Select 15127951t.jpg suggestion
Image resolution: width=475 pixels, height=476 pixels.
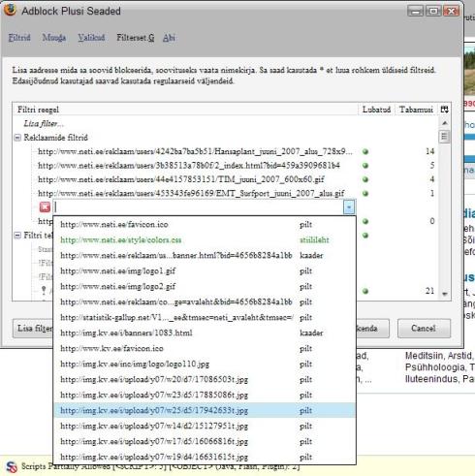point(205,427)
